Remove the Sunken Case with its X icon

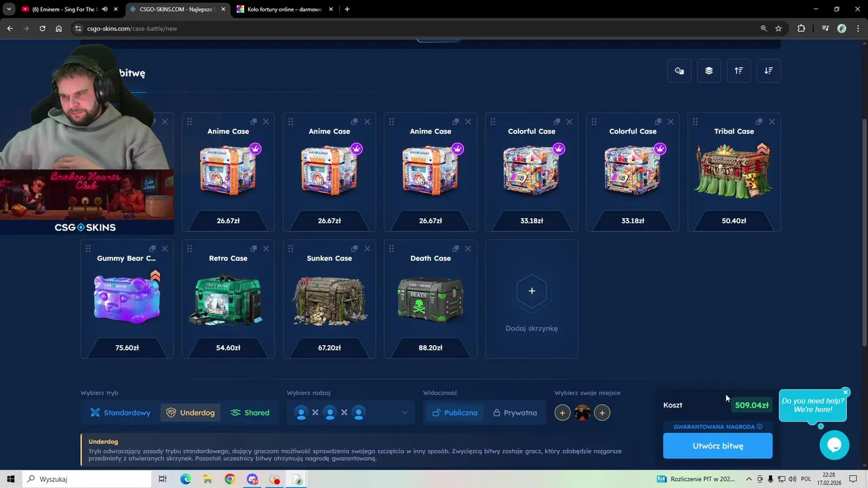367,249
